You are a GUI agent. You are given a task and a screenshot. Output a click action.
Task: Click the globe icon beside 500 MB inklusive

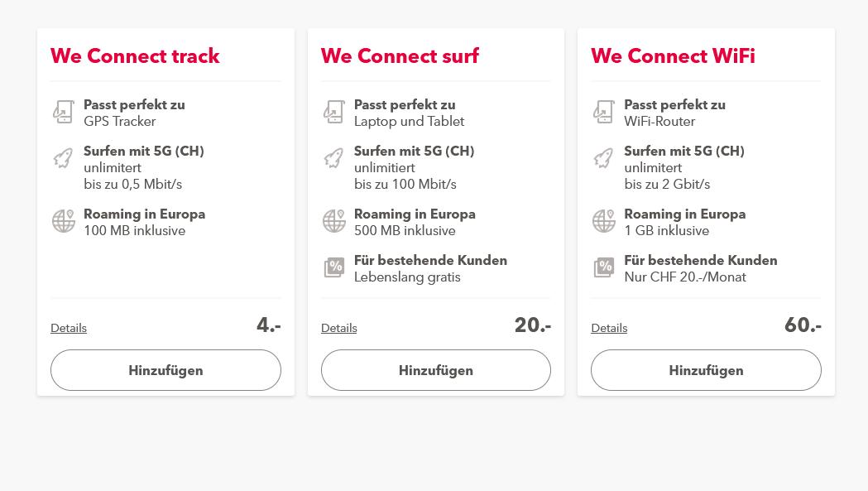334,221
